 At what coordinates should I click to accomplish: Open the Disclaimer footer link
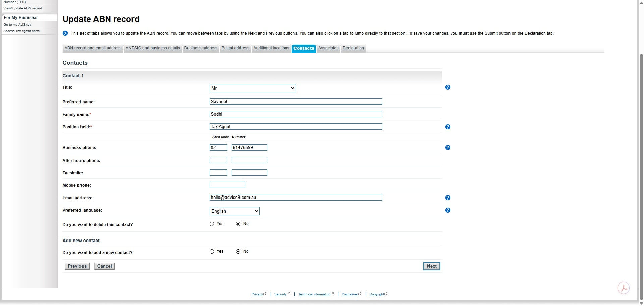[352, 294]
